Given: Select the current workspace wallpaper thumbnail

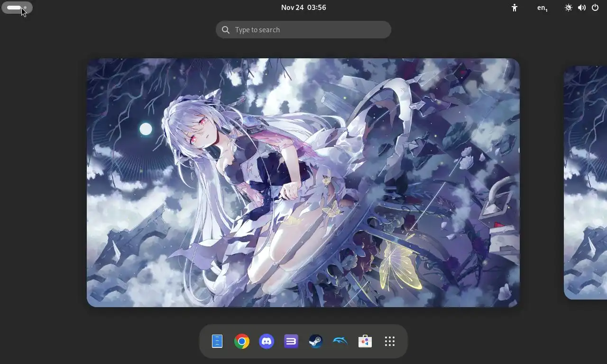Looking at the screenshot, I should (x=303, y=182).
